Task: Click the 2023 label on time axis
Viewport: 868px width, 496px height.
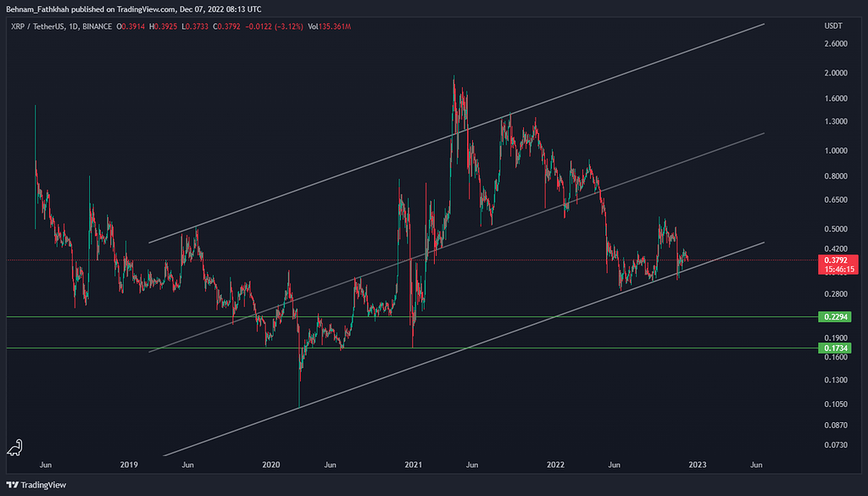Action: click(x=697, y=465)
